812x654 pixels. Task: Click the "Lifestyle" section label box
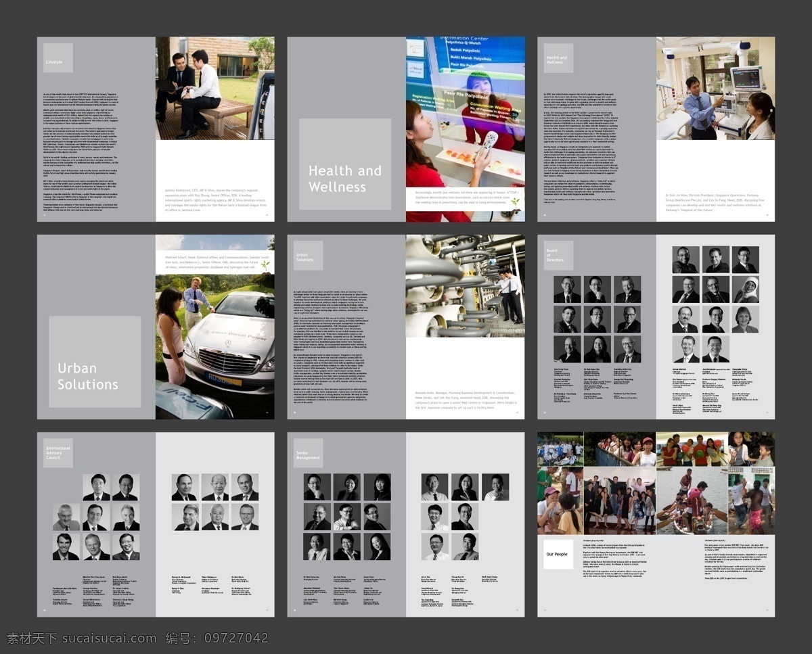58,58
